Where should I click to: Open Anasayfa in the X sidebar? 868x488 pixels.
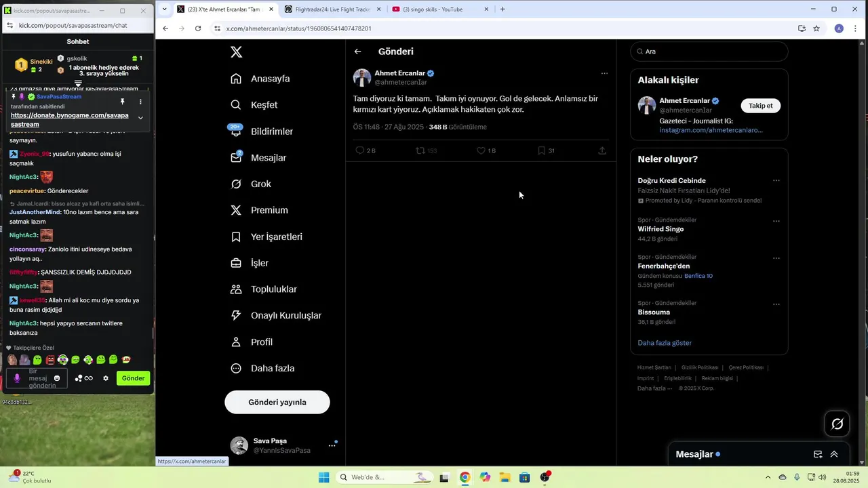(261, 79)
